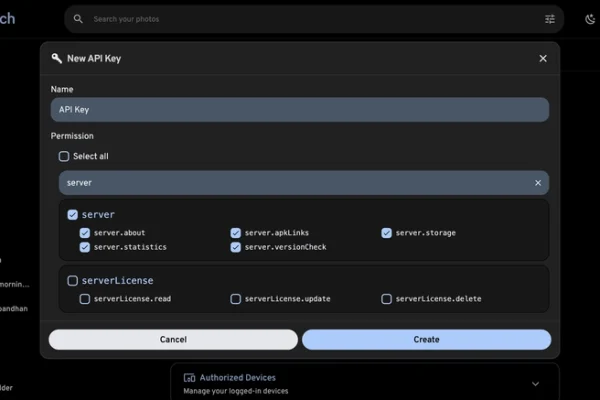Screen dimensions: 600x400
Task: Clear the permission search field
Action: coord(538,183)
